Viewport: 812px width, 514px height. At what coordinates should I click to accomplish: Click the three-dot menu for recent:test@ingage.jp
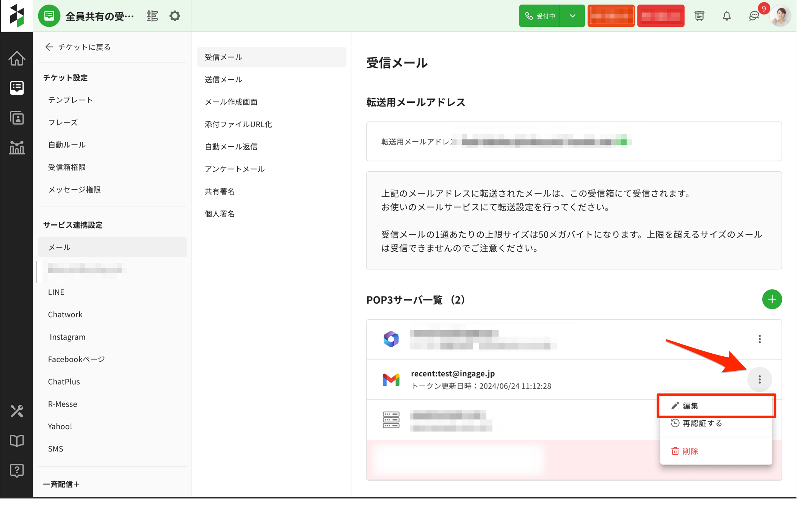pyautogui.click(x=759, y=379)
